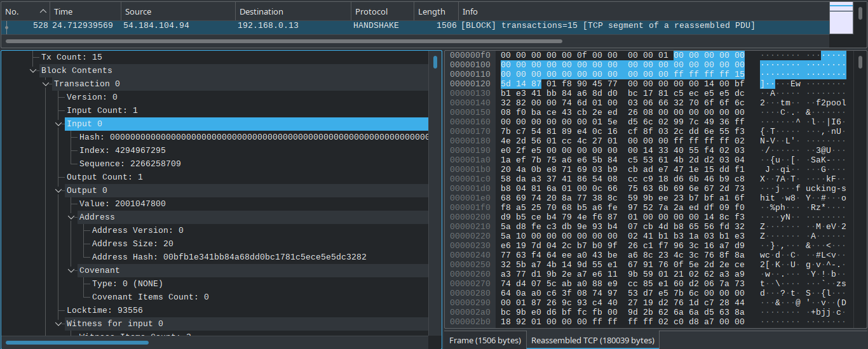The width and height of the screenshot is (868, 349).
Task: Click the [BLOCK] transactions=15 info cell
Action: pos(608,25)
